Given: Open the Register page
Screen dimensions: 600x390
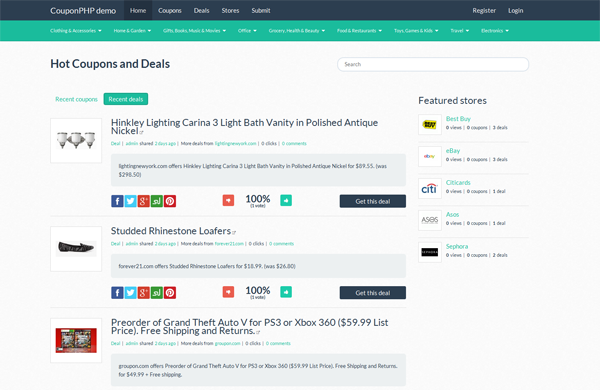Looking at the screenshot, I should [x=484, y=10].
